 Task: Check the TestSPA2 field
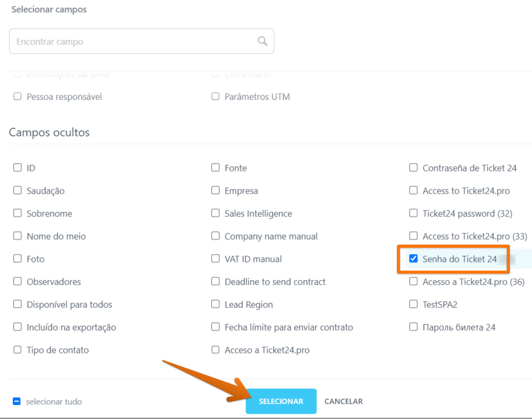[413, 304]
